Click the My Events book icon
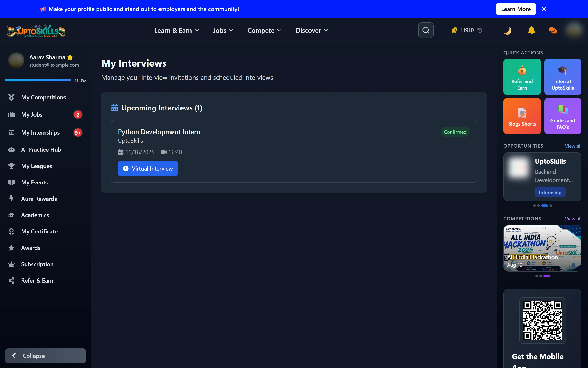588x368 pixels. pos(11,183)
